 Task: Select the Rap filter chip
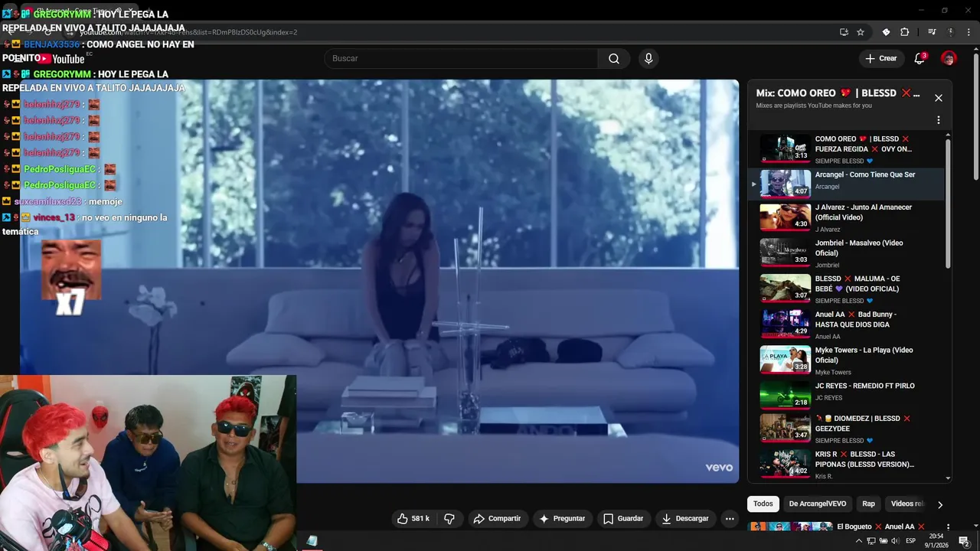868,504
